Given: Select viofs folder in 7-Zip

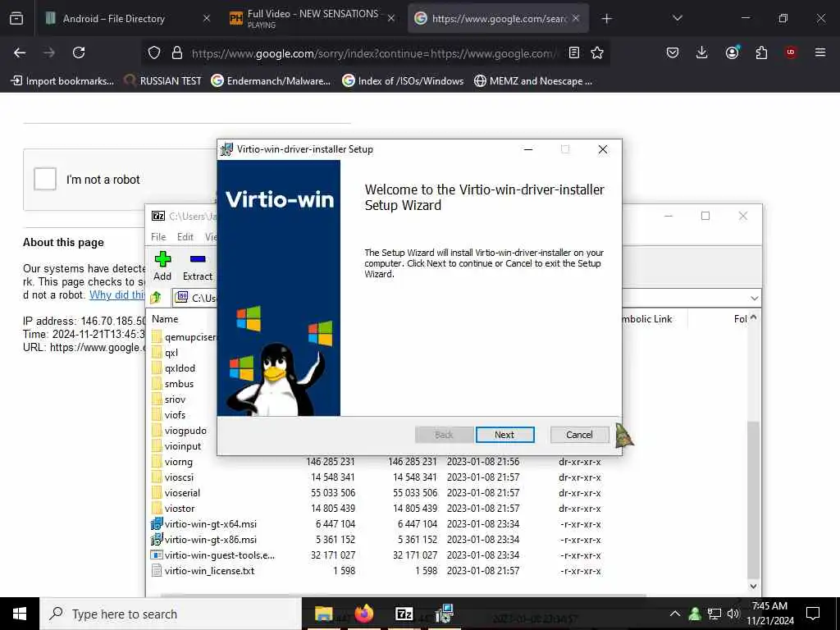Looking at the screenshot, I should [x=175, y=414].
